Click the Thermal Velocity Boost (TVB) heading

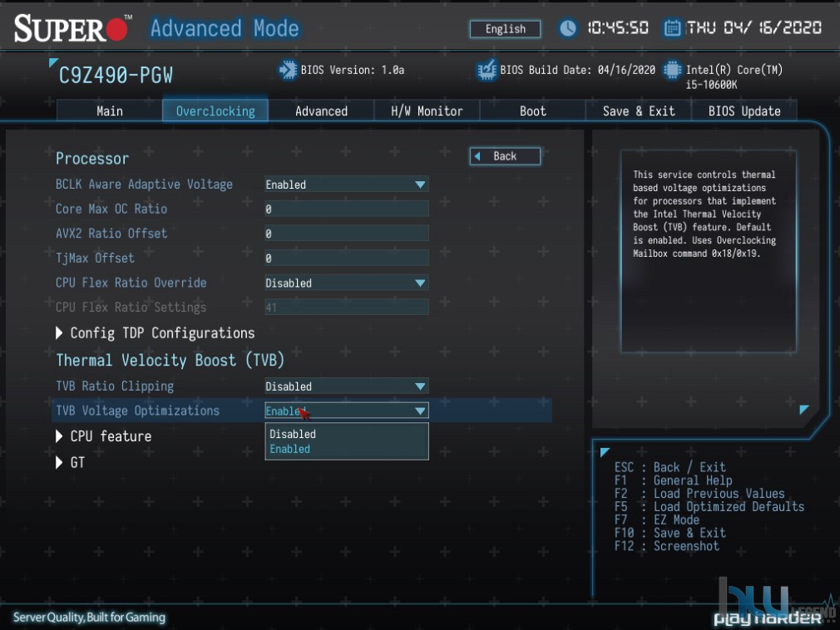(170, 360)
